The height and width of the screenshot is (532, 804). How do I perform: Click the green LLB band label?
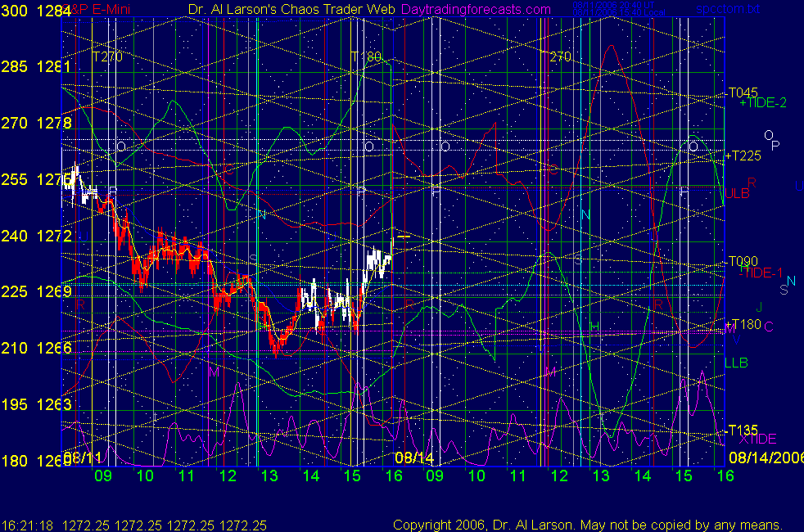tap(736, 363)
